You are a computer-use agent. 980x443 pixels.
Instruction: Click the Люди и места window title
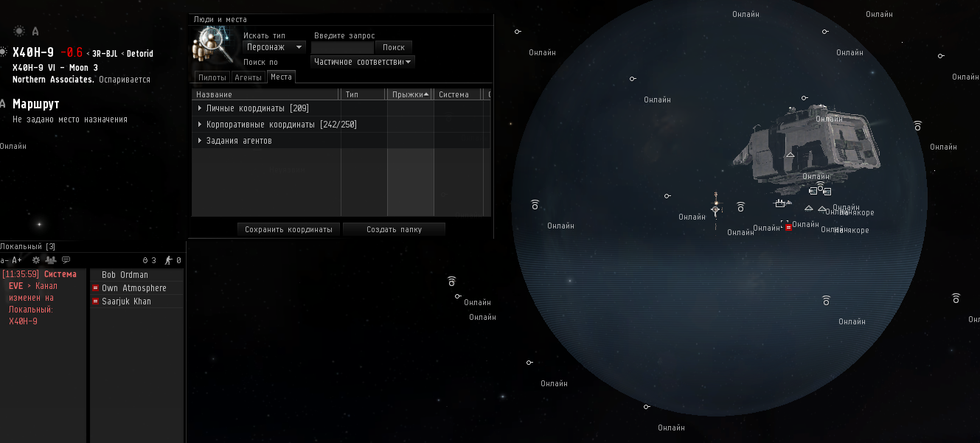pyautogui.click(x=220, y=19)
